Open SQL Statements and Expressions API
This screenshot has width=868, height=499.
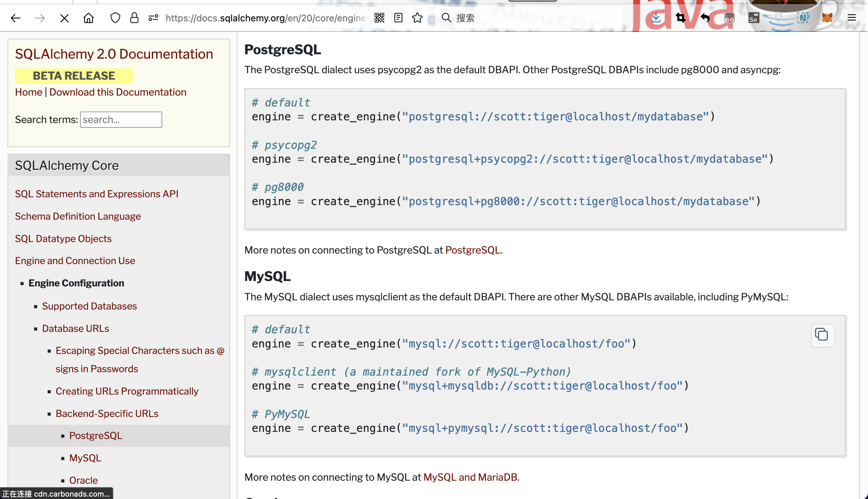(x=96, y=194)
